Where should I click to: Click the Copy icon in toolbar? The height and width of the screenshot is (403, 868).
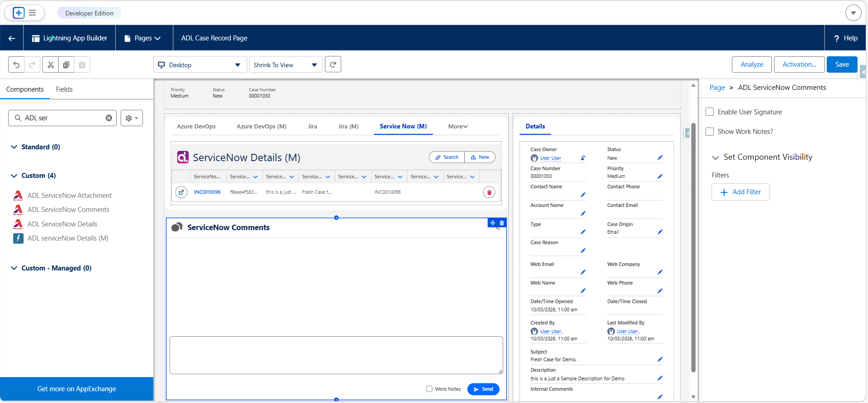pos(66,65)
